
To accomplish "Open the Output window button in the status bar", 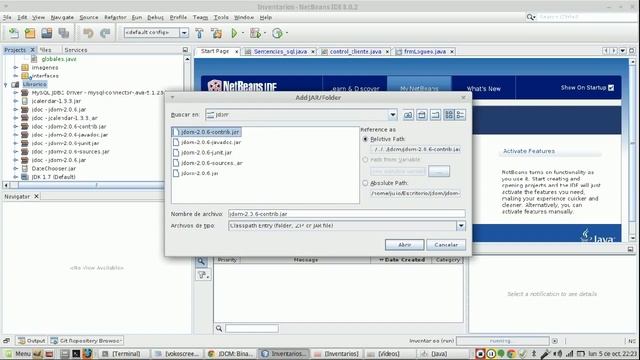I will tap(31, 340).
